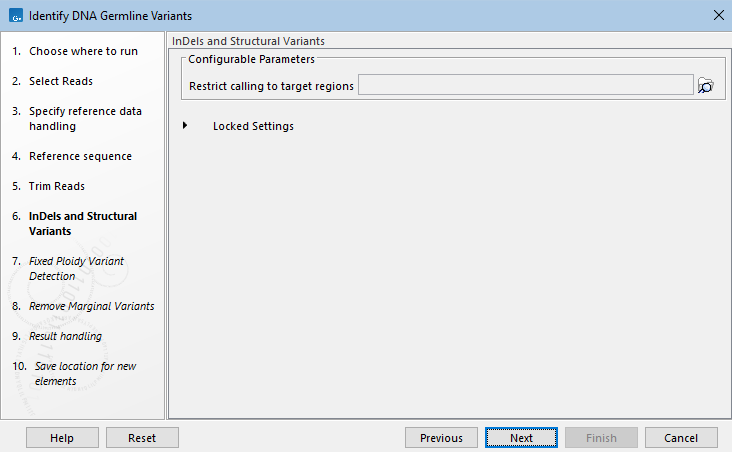Cancel the germline variants wizard
Viewport: 732px width, 452px height.
pyautogui.click(x=681, y=438)
